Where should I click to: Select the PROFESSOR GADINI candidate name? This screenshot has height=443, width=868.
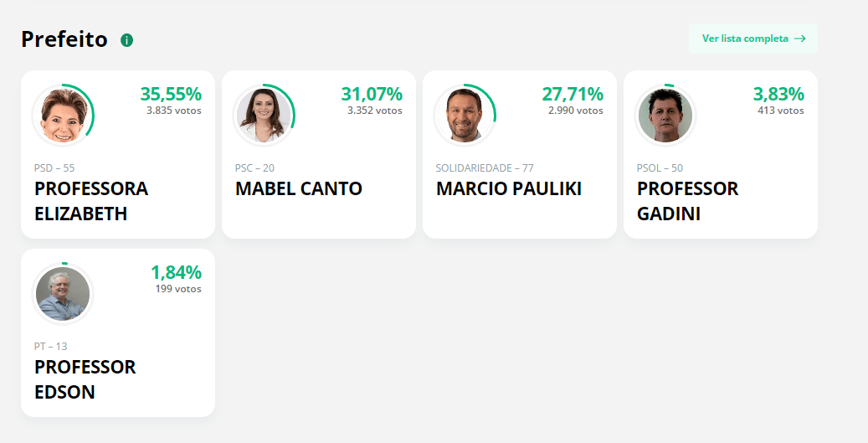(x=687, y=201)
